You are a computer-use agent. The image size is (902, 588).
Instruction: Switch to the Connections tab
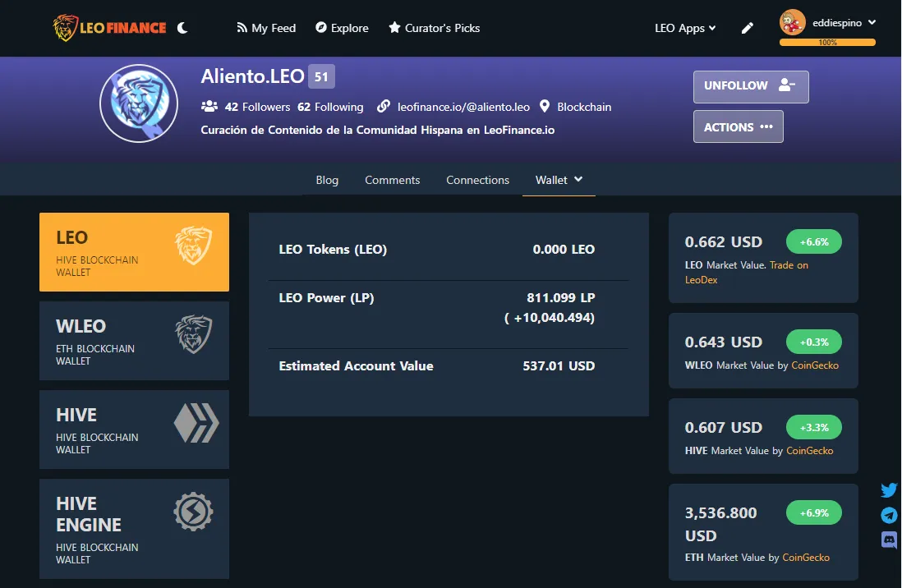tap(477, 180)
